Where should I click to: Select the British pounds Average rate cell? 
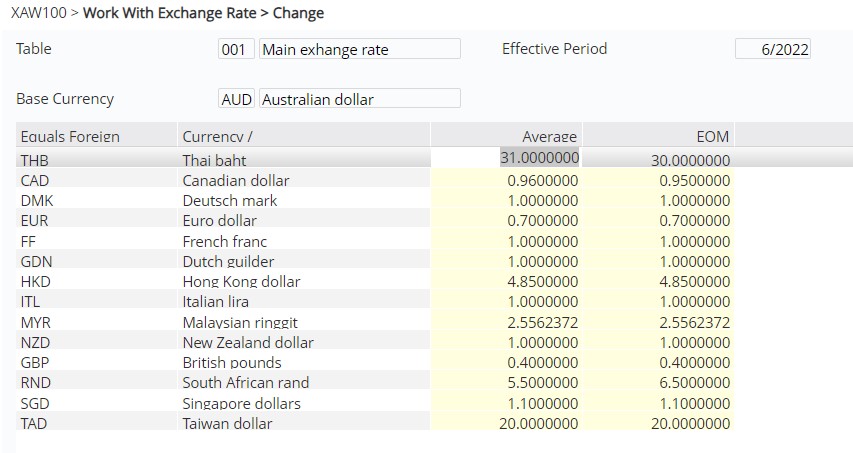(506, 362)
